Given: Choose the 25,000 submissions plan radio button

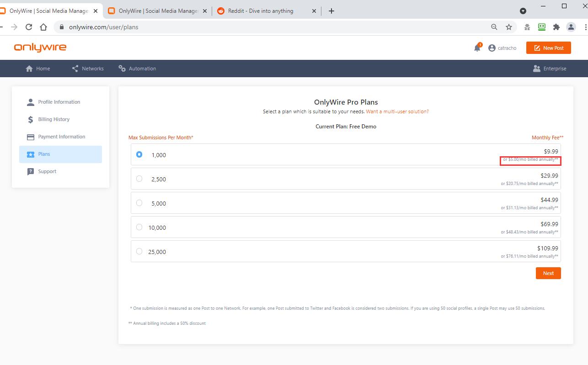Looking at the screenshot, I should coord(139,251).
